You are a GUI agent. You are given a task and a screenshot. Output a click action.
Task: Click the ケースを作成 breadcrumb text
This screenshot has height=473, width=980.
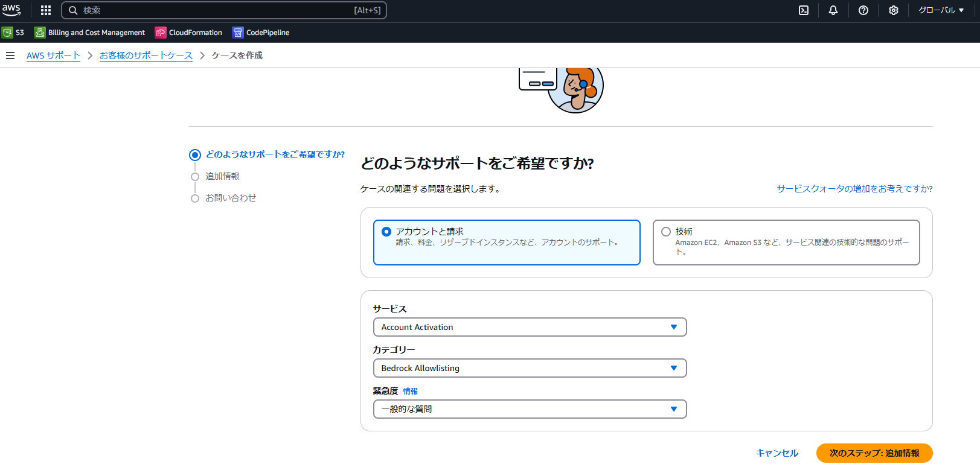pyautogui.click(x=237, y=56)
